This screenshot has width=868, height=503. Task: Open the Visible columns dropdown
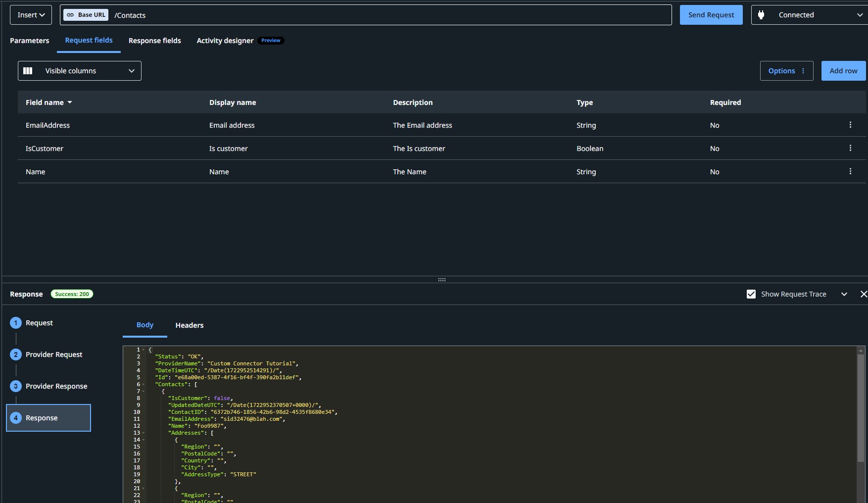coord(80,71)
